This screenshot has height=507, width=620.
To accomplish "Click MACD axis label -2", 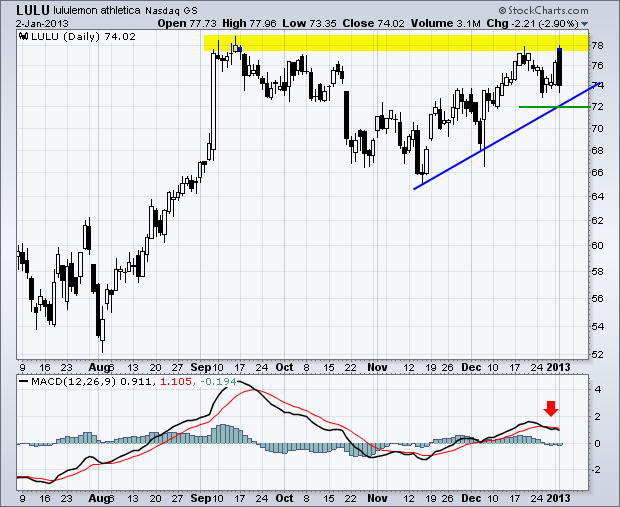I will click(596, 470).
